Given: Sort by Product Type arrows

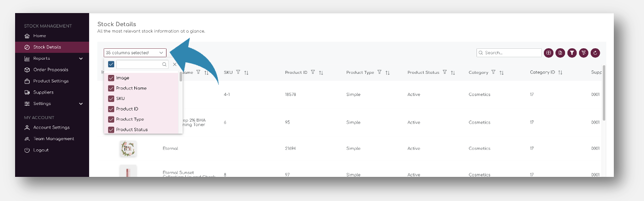Looking at the screenshot, I should [x=387, y=72].
